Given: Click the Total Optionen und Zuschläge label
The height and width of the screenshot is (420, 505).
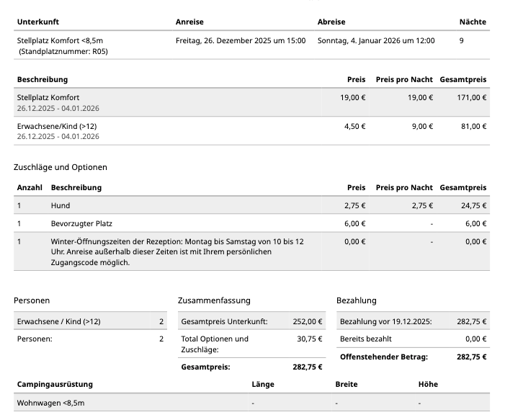Looking at the screenshot, I should click(x=215, y=344).
